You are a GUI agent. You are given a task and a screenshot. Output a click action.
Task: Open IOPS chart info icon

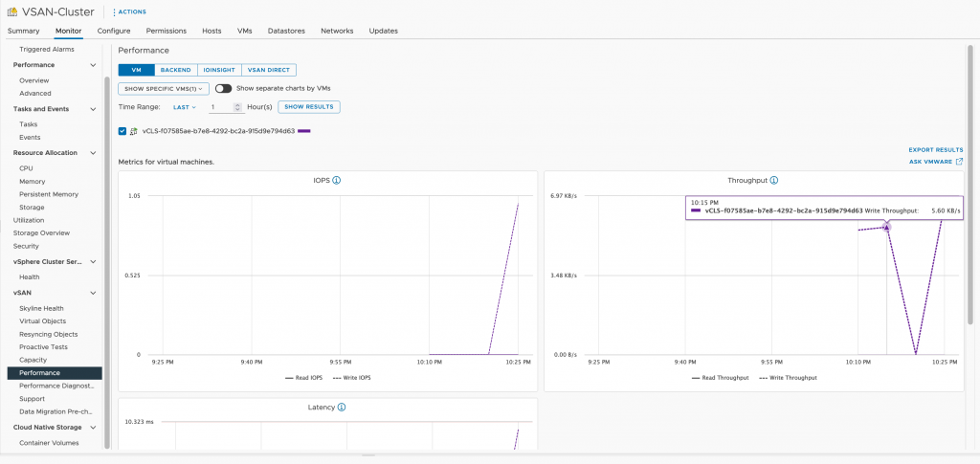336,181
